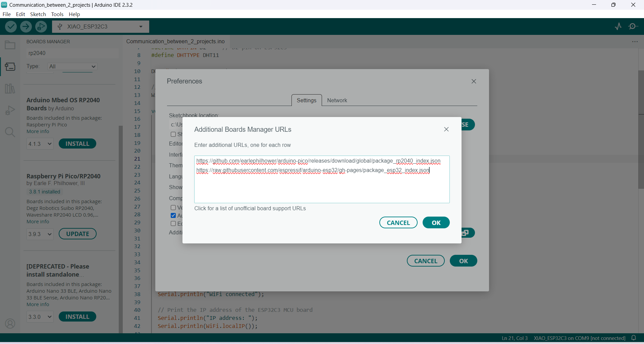Viewport: 644px width, 344px height.
Task: Toggle the checkbox below Sketchbook location
Action: (x=173, y=134)
